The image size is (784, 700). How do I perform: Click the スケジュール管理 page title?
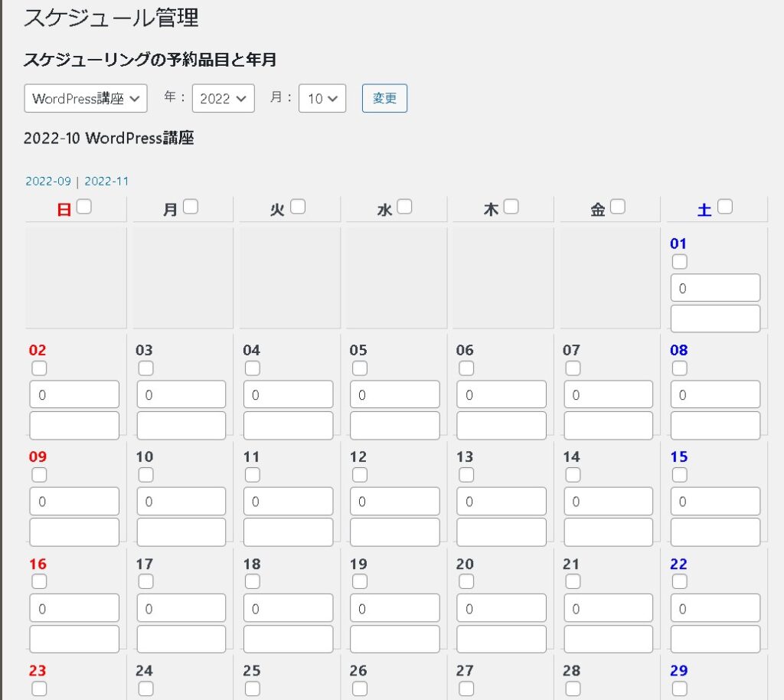(111, 18)
